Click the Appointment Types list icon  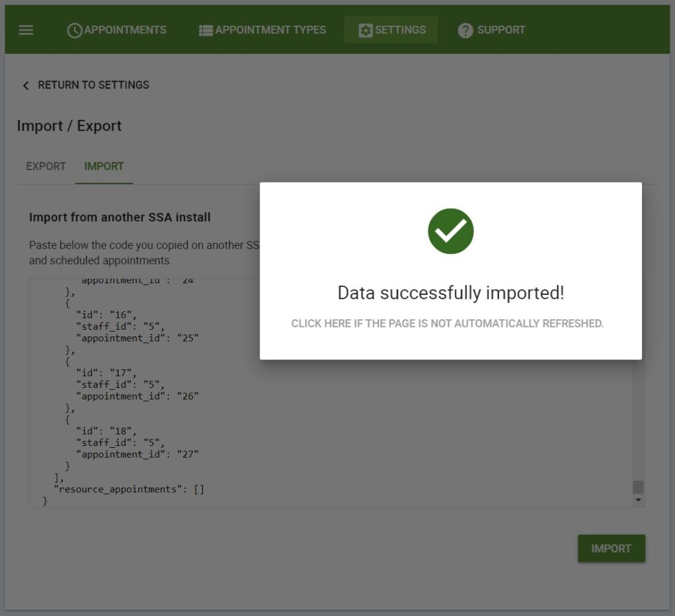206,30
